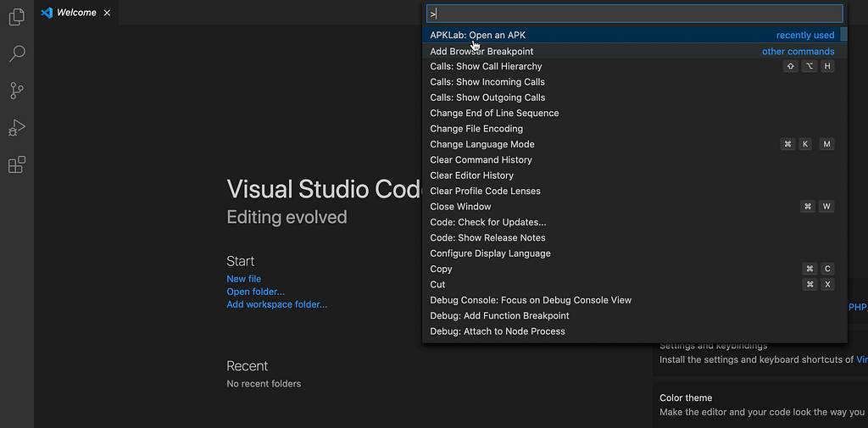The width and height of the screenshot is (868, 428).
Task: Close the Welcome tab
Action: [107, 13]
